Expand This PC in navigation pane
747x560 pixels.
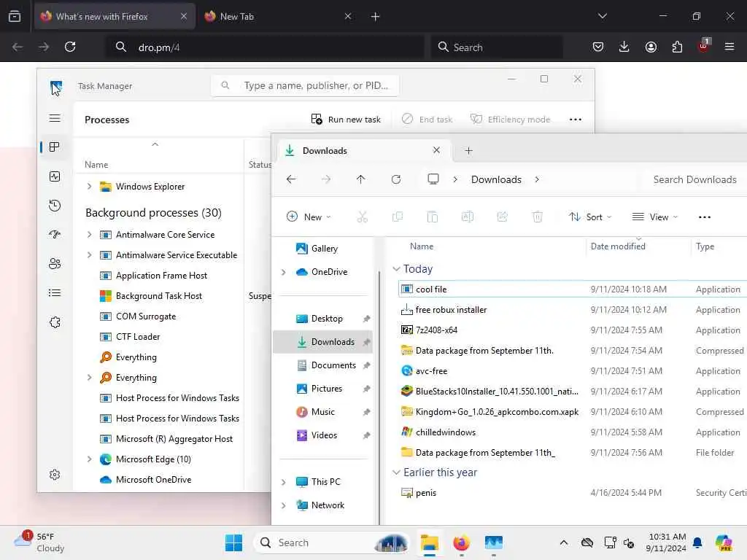point(284,482)
